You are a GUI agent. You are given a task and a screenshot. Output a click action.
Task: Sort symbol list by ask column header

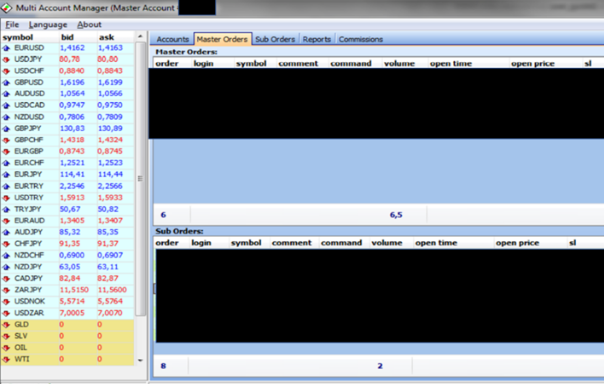click(x=106, y=37)
